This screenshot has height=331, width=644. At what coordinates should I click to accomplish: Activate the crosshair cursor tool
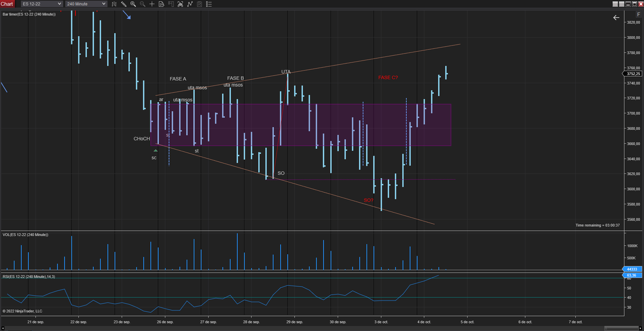pos(152,4)
